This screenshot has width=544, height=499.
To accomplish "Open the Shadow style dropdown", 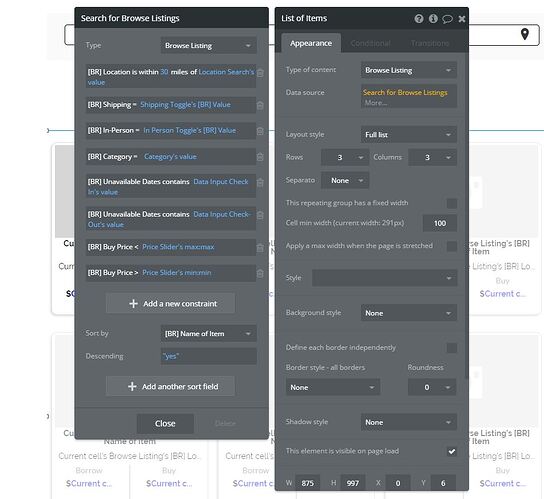I will [x=409, y=422].
